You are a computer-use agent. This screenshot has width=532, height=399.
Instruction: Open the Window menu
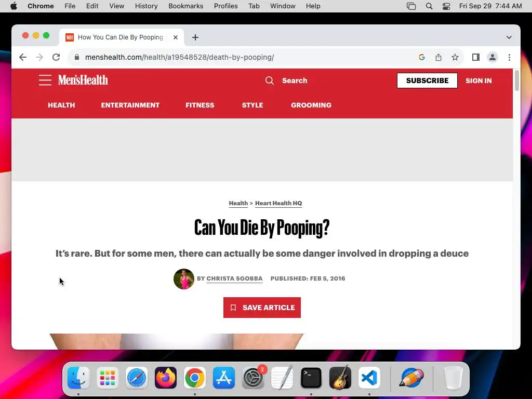point(283,6)
